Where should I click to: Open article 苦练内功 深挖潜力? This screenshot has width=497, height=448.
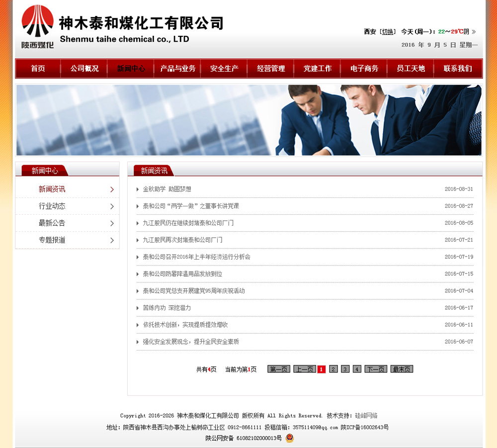166,308
